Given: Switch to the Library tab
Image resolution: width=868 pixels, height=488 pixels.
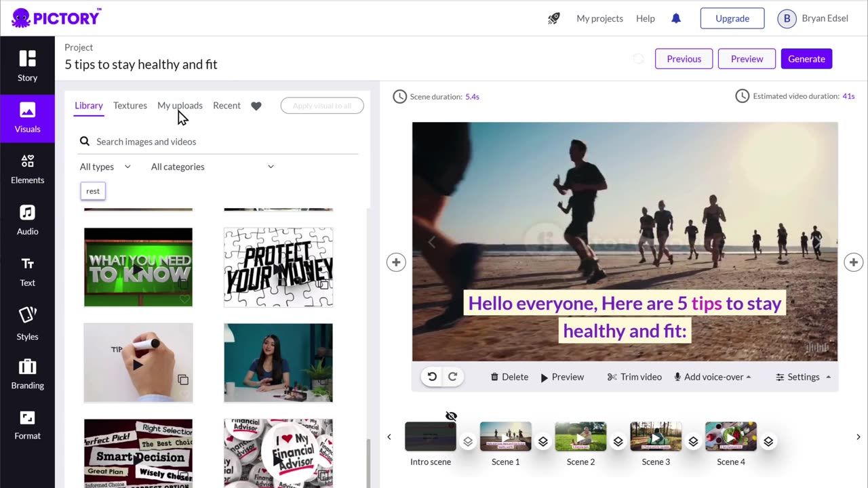Looking at the screenshot, I should (89, 106).
